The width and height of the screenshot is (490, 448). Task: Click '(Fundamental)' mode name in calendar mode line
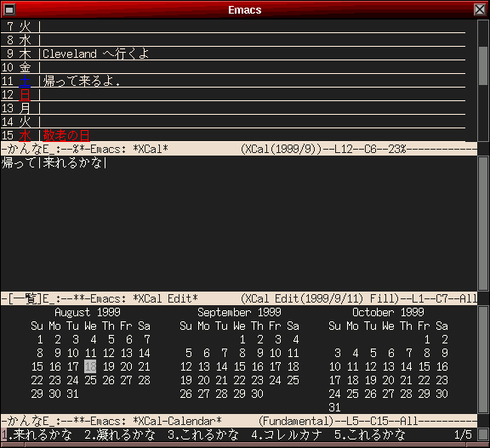[296, 421]
